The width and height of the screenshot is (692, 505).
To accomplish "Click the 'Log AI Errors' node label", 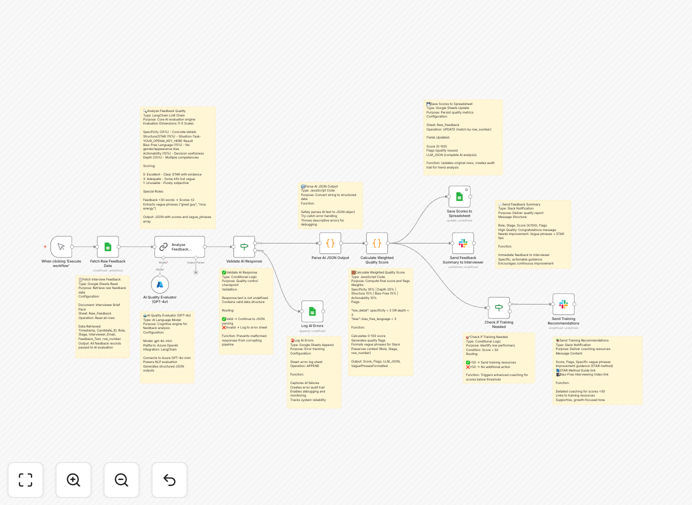I will click(312, 326).
